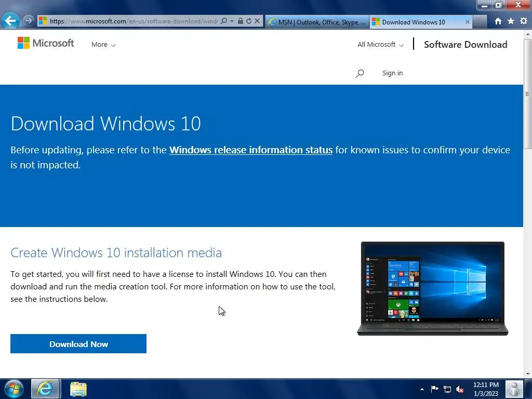This screenshot has height=399, width=532.
Task: Click the site favicon in the address bar
Action: coord(43,21)
